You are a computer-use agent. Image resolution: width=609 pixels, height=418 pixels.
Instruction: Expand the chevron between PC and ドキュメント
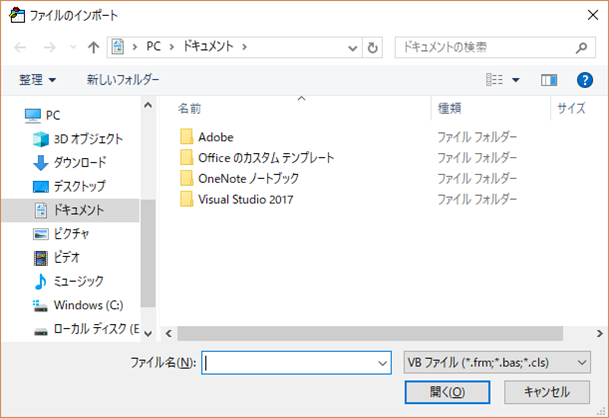[171, 47]
